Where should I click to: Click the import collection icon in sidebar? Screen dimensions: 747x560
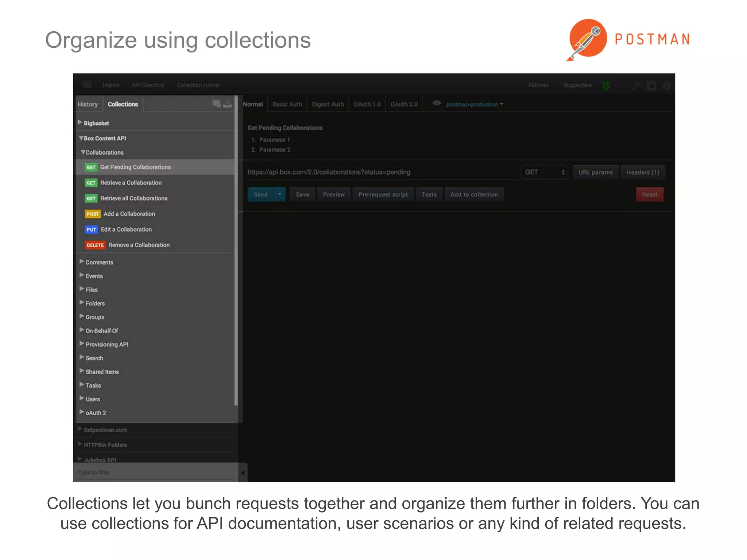pos(227,104)
